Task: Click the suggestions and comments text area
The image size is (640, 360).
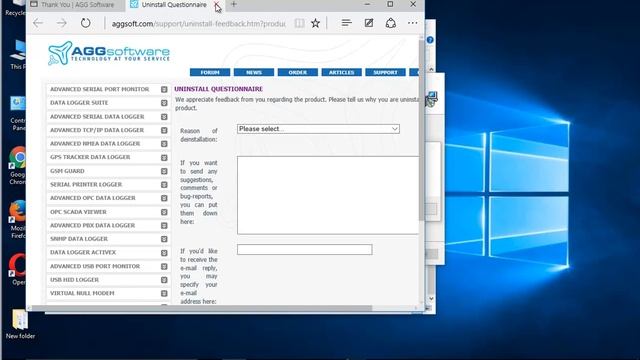Action: [x=328, y=195]
